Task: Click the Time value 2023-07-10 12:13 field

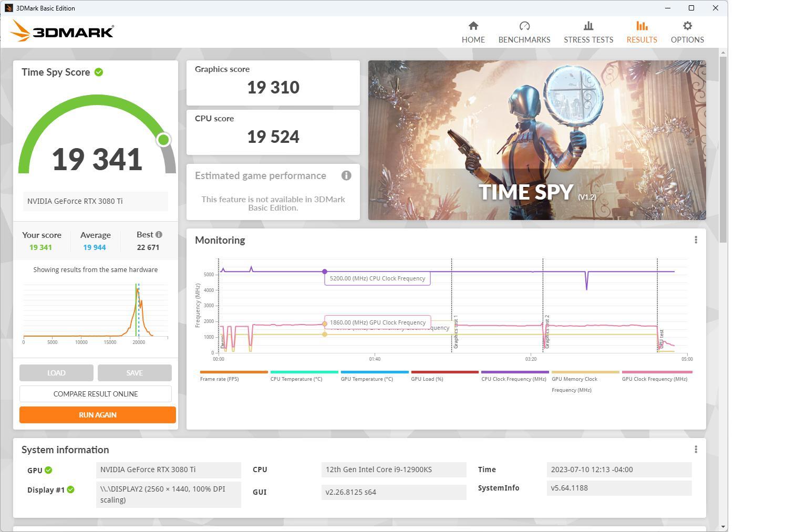Action: [619, 470]
